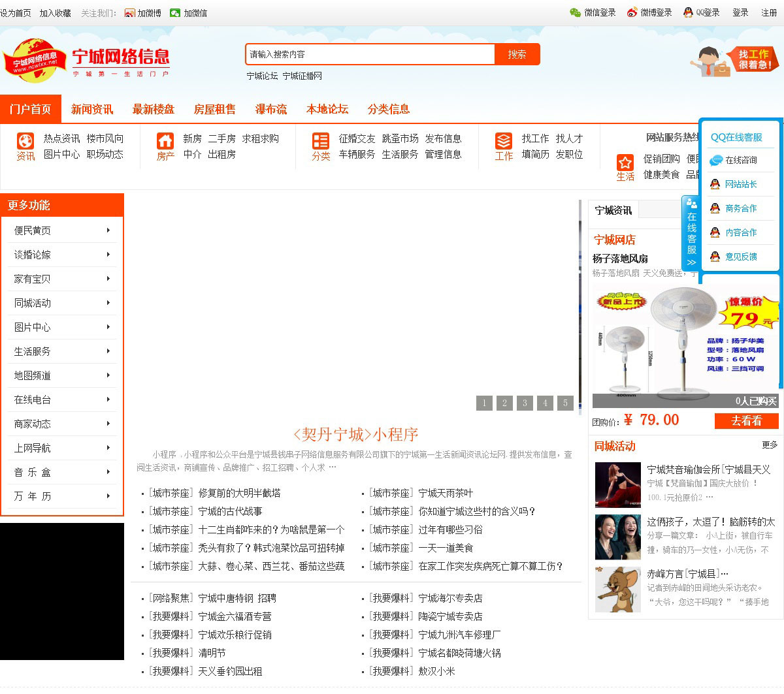The image size is (784, 694).
Task: Click the QQ icon beside 网站站长
Action: [x=715, y=184]
